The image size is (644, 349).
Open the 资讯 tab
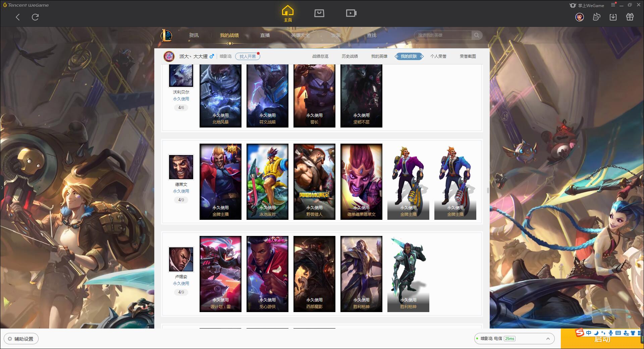tap(194, 35)
